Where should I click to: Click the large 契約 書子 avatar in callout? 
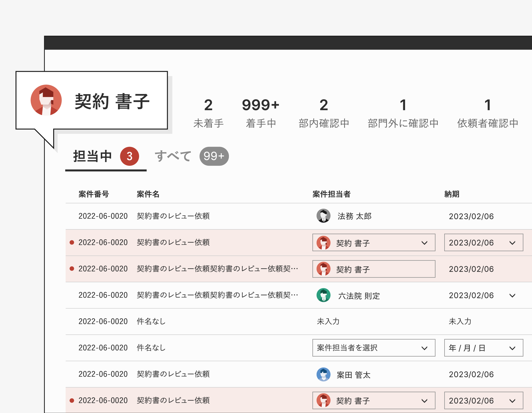tap(46, 100)
